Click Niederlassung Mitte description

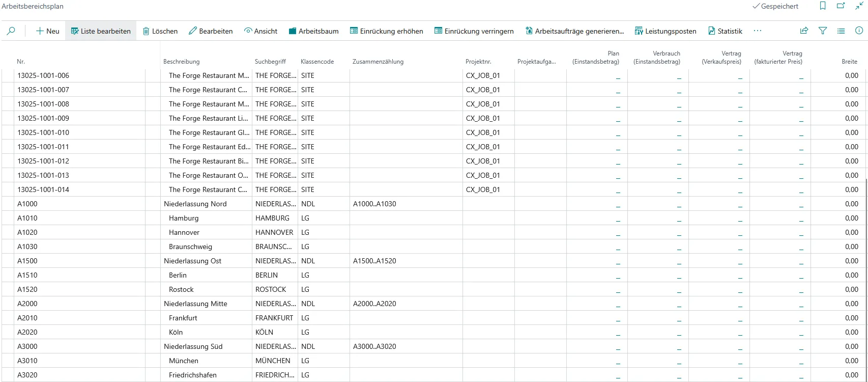pyautogui.click(x=195, y=304)
